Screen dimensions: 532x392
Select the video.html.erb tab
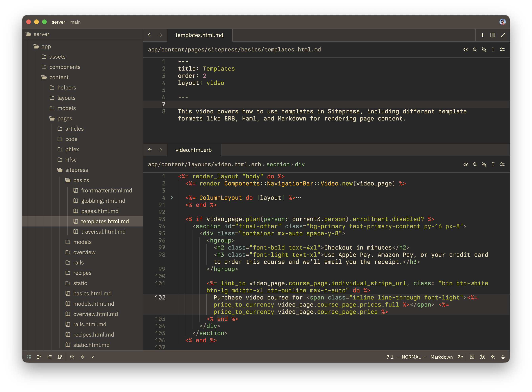point(194,150)
